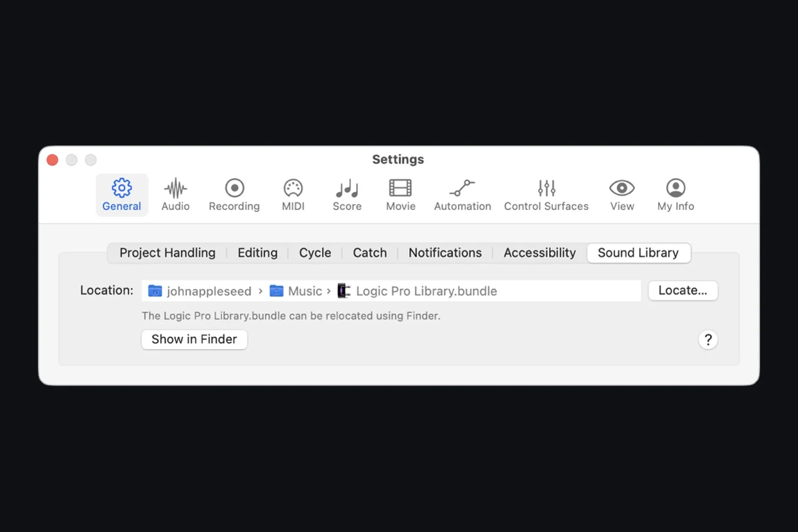Switch to the Notifications tab
Screen dimensions: 798x532
click(445, 253)
